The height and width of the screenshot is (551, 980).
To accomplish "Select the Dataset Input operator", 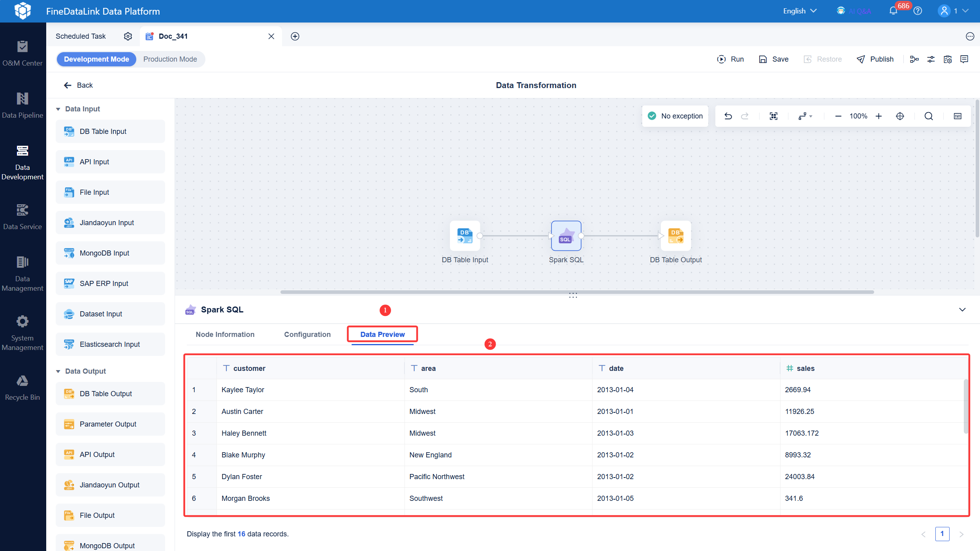I will 110,314.
